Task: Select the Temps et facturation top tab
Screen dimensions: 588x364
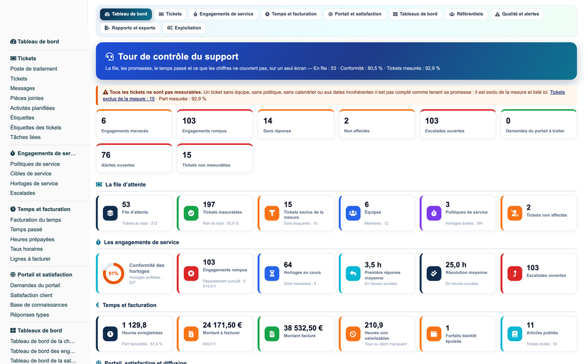Action: point(291,14)
